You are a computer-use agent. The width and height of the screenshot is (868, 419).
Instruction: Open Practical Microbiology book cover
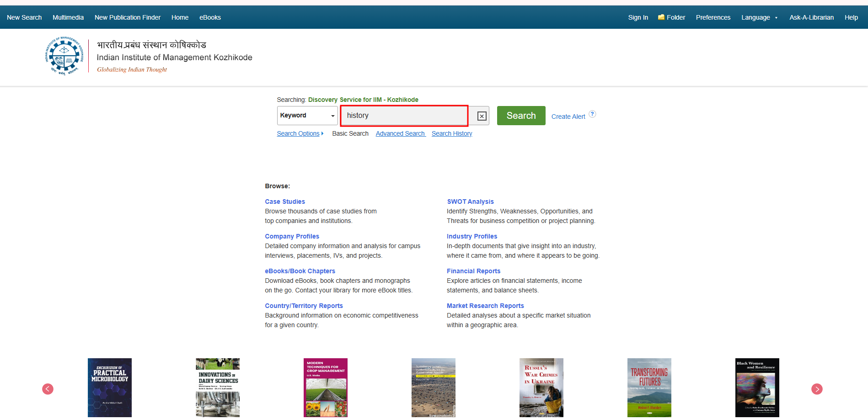pos(110,387)
